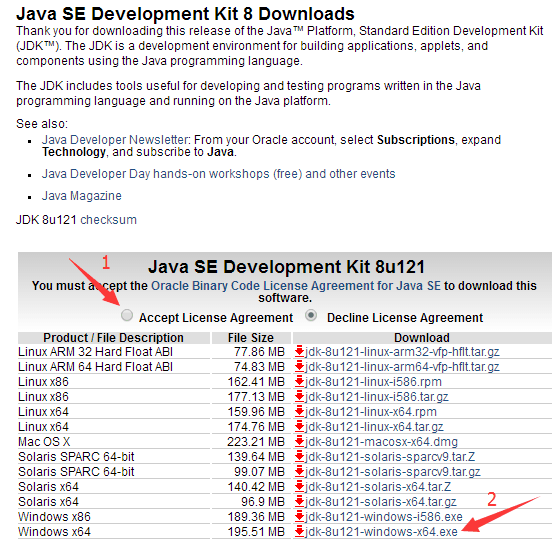
Task: Select the Accept License Agreement radio button
Action: coord(127,315)
